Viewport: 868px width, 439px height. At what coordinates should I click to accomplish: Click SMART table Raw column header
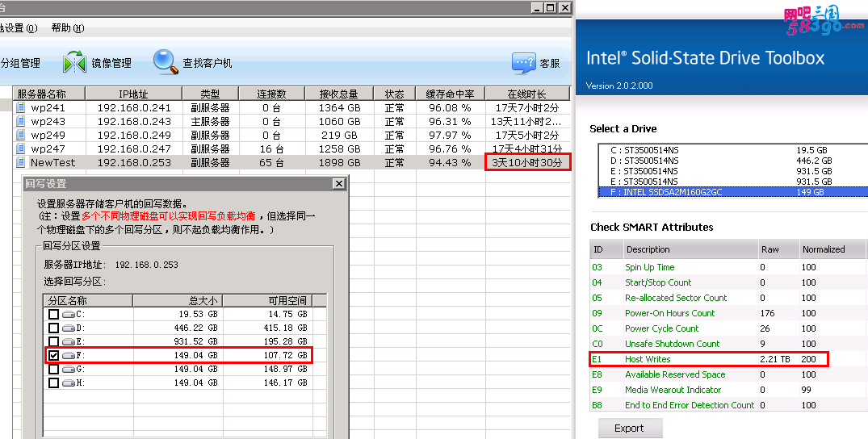[778, 249]
